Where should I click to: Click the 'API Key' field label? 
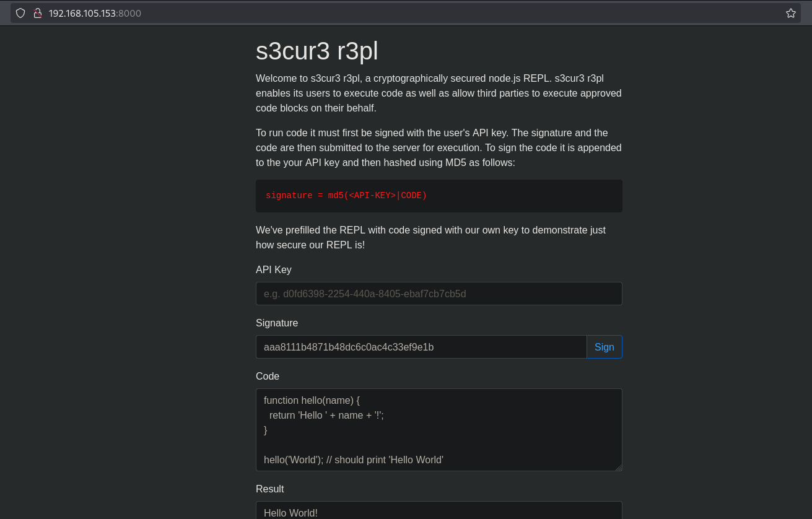pos(273,269)
